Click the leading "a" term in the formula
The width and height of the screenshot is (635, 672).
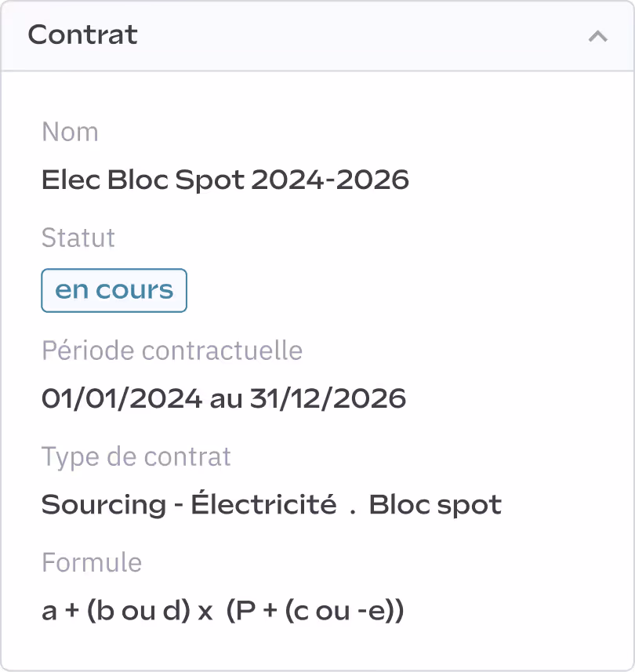point(49,612)
